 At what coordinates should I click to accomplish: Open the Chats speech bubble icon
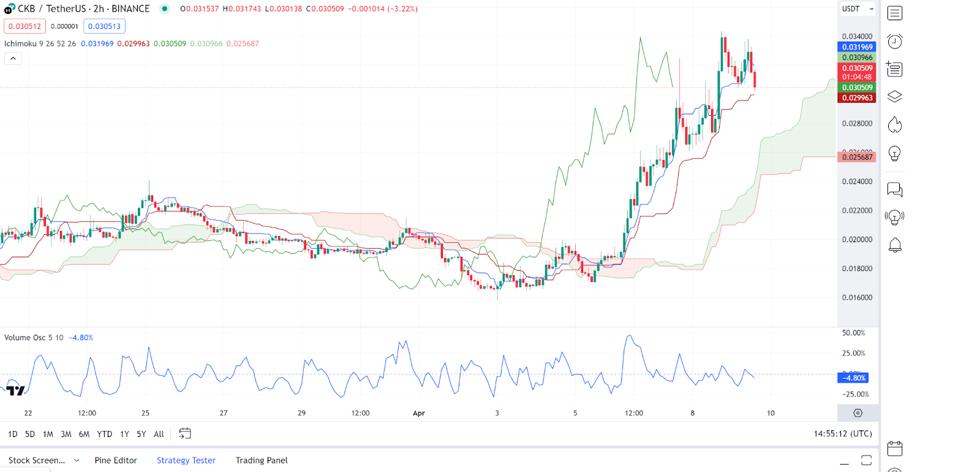pos(895,189)
